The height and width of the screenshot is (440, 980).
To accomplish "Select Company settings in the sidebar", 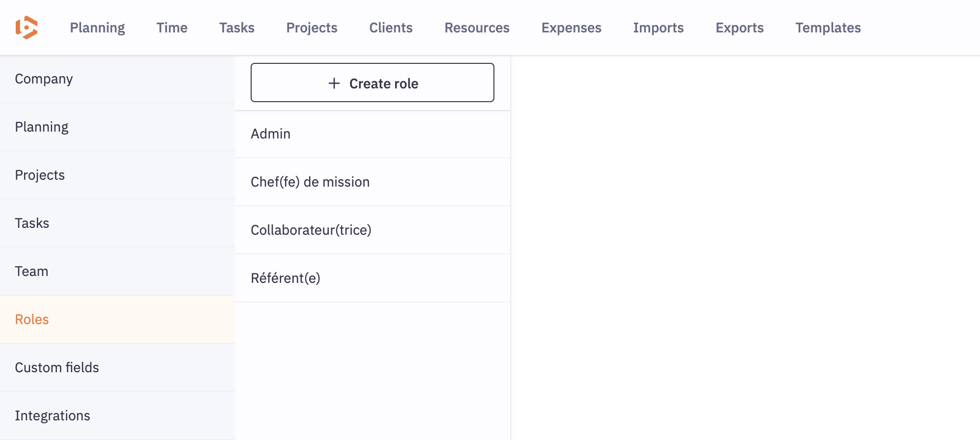I will click(44, 79).
